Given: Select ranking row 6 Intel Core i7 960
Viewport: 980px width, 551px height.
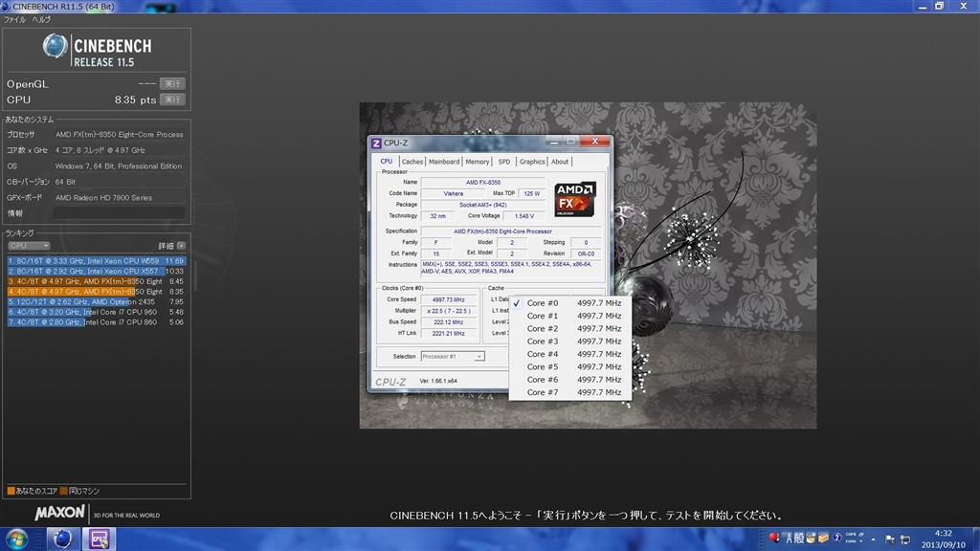Looking at the screenshot, I should 97,312.
